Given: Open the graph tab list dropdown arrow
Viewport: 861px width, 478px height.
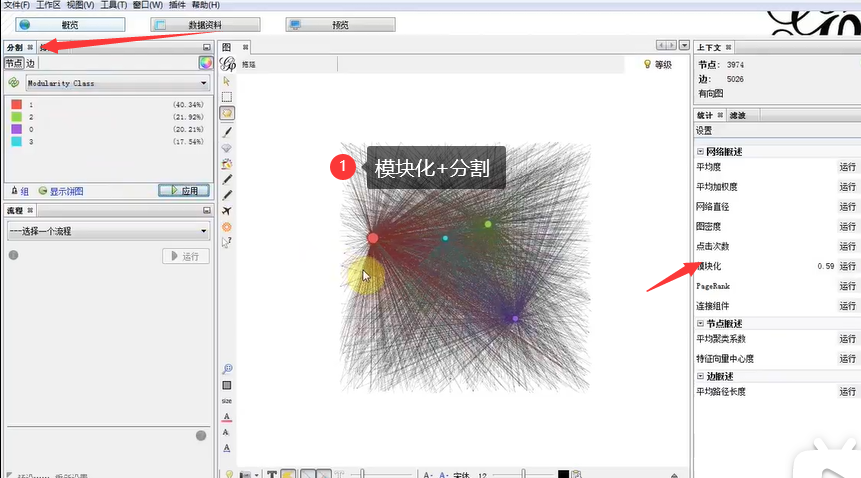Looking at the screenshot, I should click(684, 45).
